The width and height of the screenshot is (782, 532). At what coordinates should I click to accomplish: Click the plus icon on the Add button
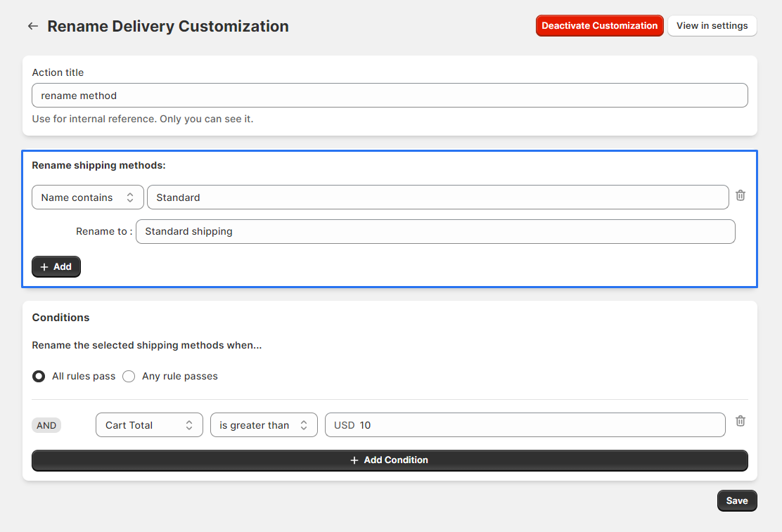point(44,266)
